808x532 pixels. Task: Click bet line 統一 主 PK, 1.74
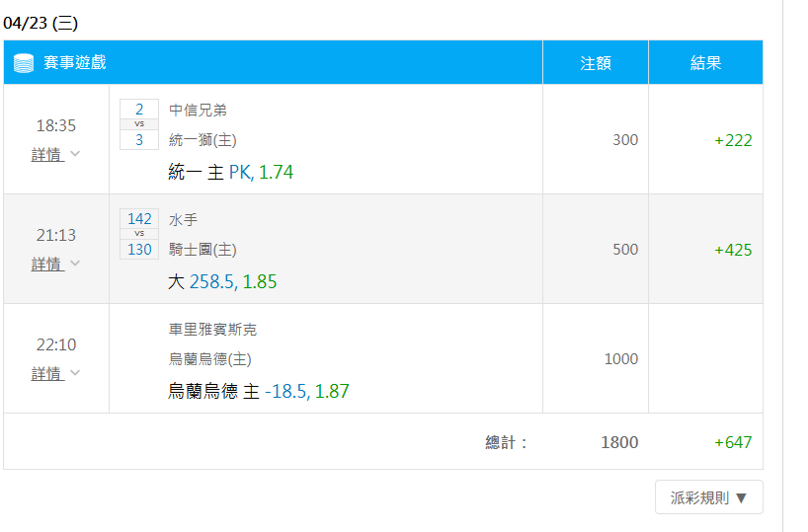pos(230,172)
